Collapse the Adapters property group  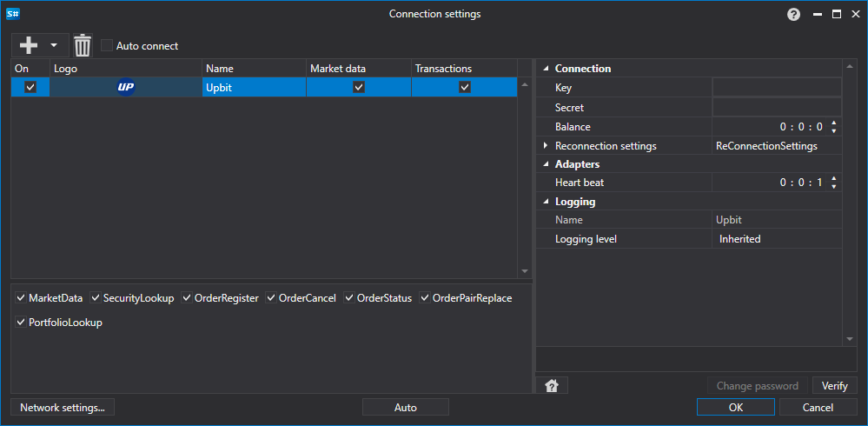tap(546, 164)
